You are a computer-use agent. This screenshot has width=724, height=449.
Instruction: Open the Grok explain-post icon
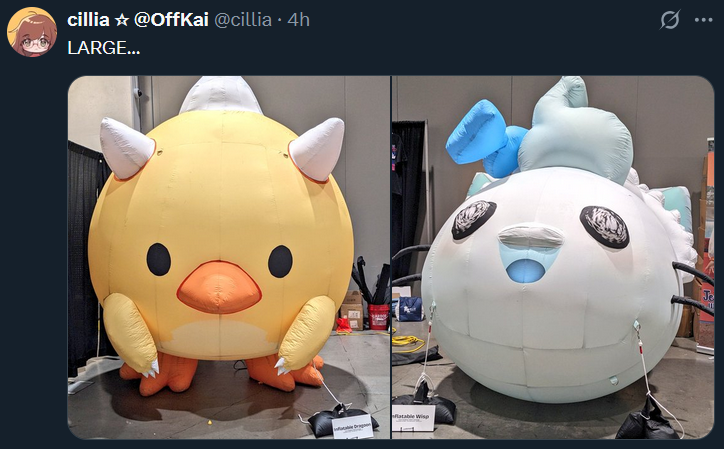670,20
